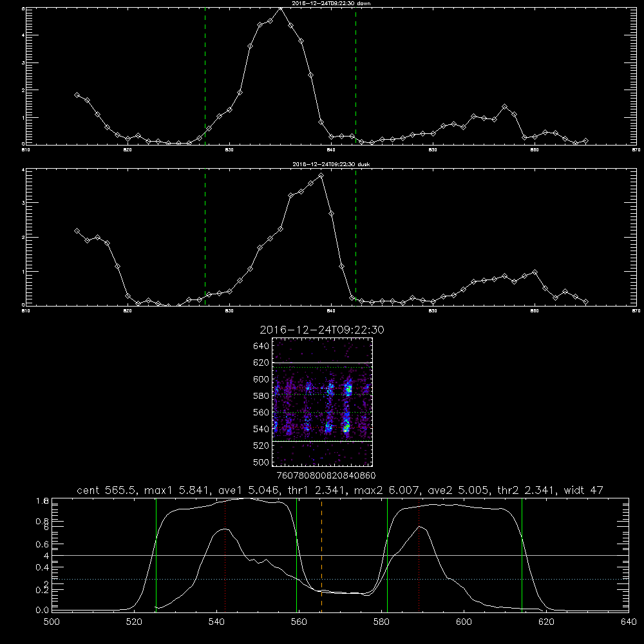Click the peak diamond marker of the dusk curve
This screenshot has width=644, height=644.
click(321, 176)
